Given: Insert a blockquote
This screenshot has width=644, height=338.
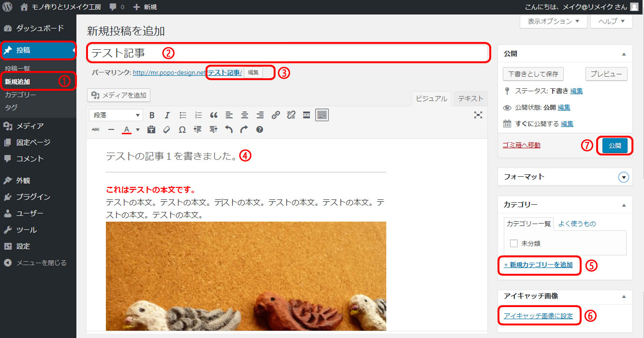Looking at the screenshot, I should 214,115.
